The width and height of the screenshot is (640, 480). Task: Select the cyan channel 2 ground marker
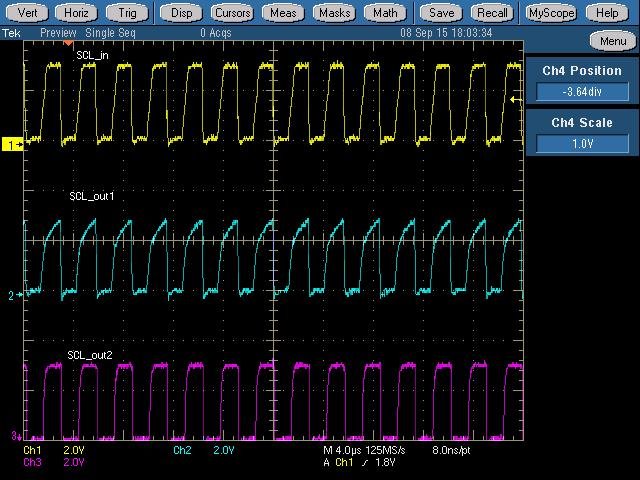pos(14,296)
